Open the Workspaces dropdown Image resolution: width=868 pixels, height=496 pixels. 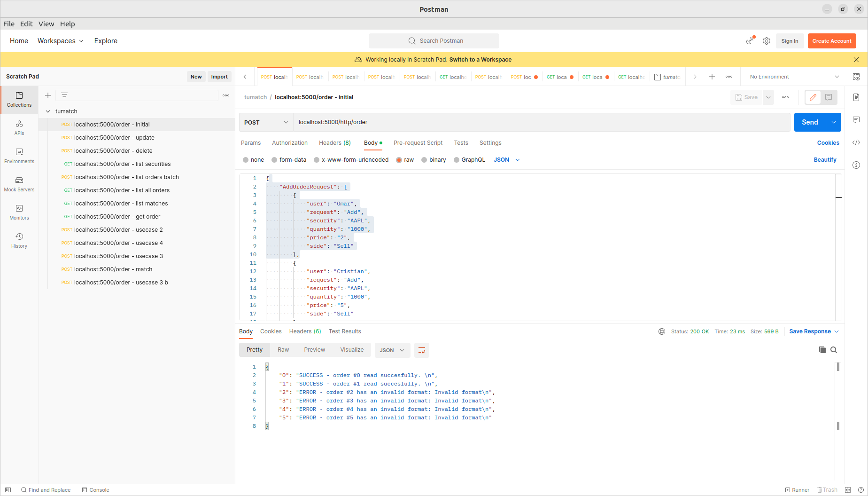click(61, 41)
